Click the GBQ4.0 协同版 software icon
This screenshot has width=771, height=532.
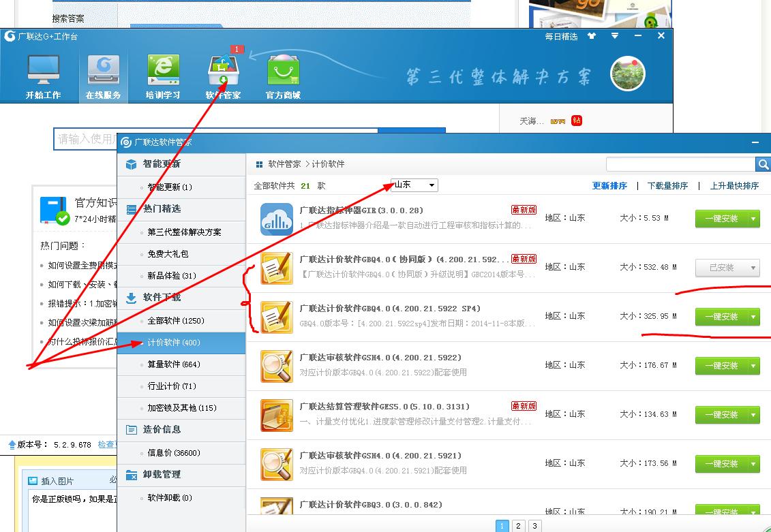(277, 268)
